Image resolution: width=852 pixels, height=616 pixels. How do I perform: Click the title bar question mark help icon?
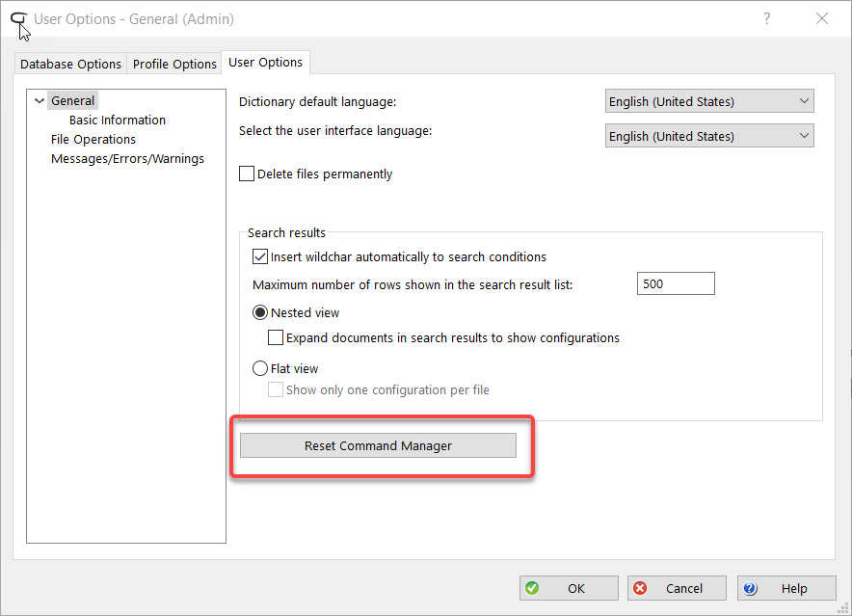(x=767, y=18)
